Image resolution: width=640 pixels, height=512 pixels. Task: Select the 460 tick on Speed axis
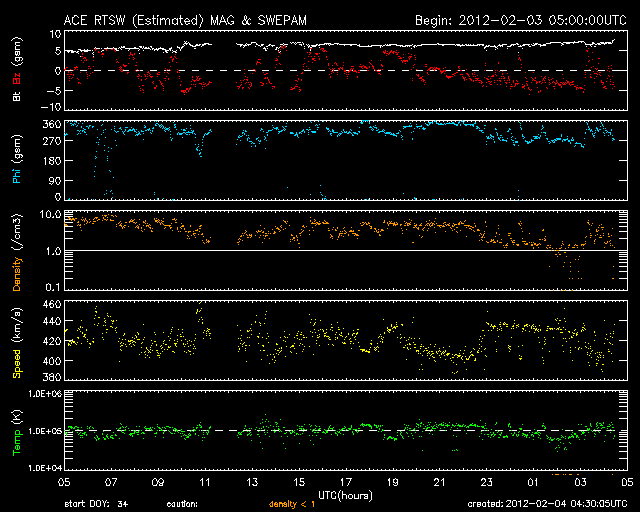click(x=50, y=304)
